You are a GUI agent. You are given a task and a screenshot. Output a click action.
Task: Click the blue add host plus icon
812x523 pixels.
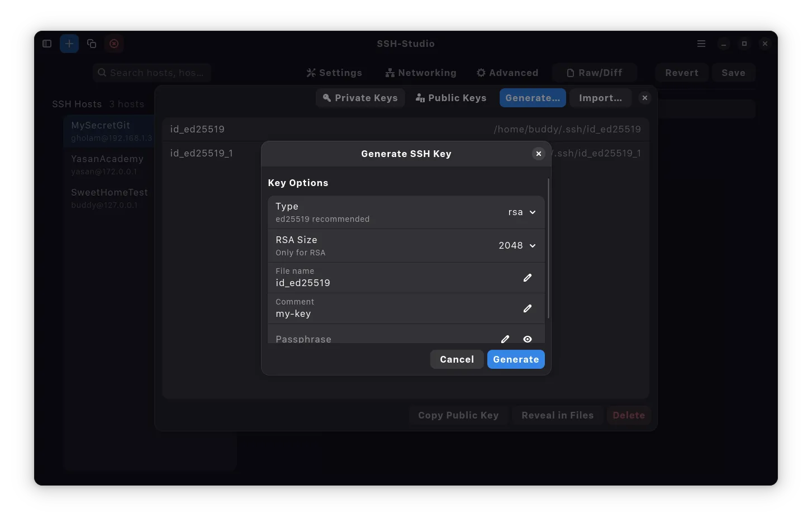tap(69, 44)
